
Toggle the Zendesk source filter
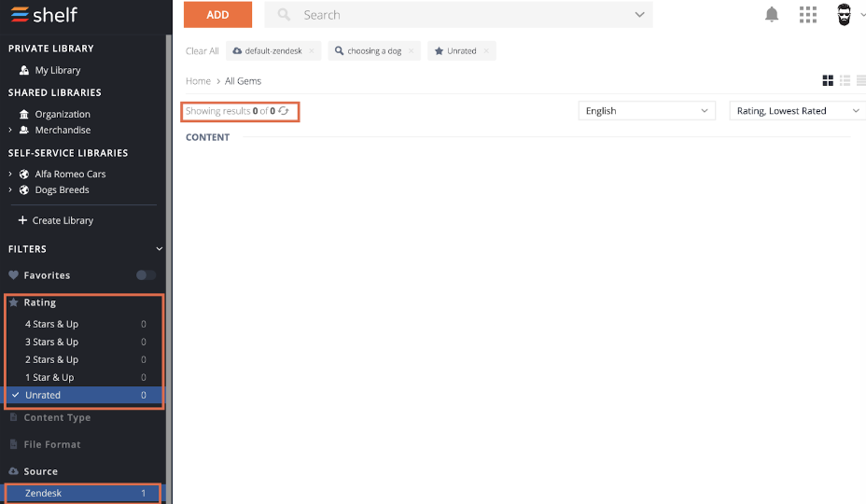83,493
